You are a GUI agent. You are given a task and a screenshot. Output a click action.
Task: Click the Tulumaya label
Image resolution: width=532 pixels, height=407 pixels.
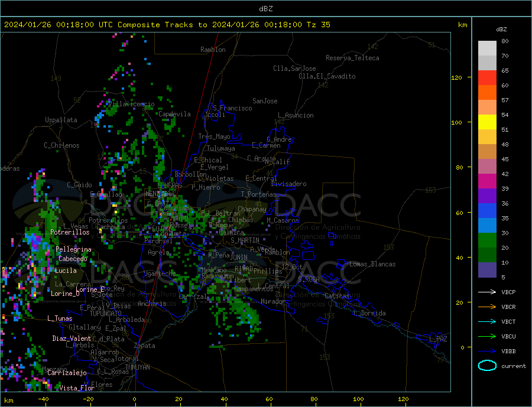coord(221,148)
